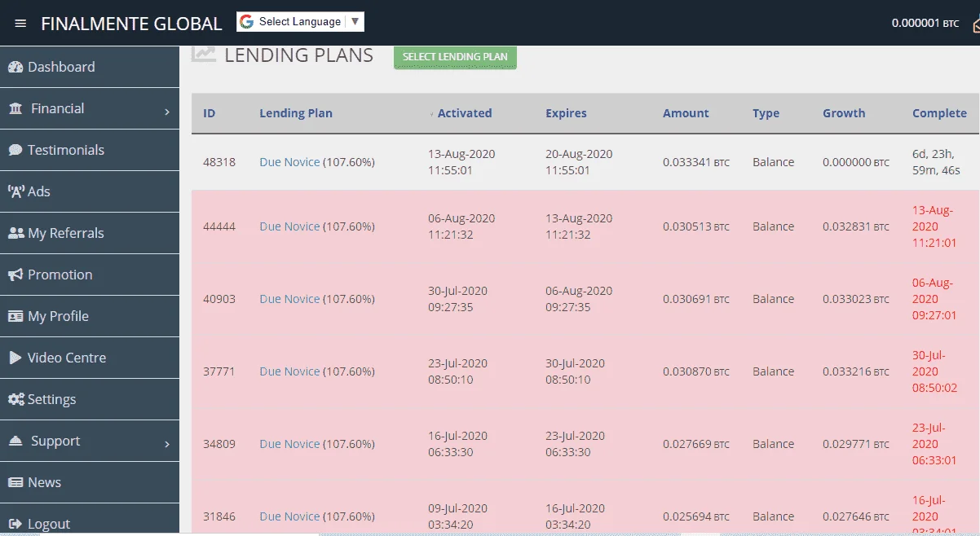The image size is (980, 536).
Task: Click the Promotion megaphone icon
Action: [x=16, y=275]
